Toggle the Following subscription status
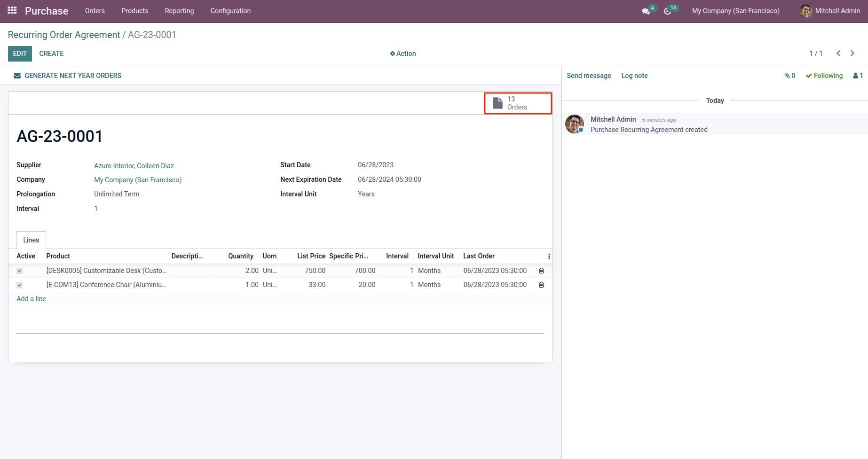This screenshot has width=868, height=459. [824, 76]
